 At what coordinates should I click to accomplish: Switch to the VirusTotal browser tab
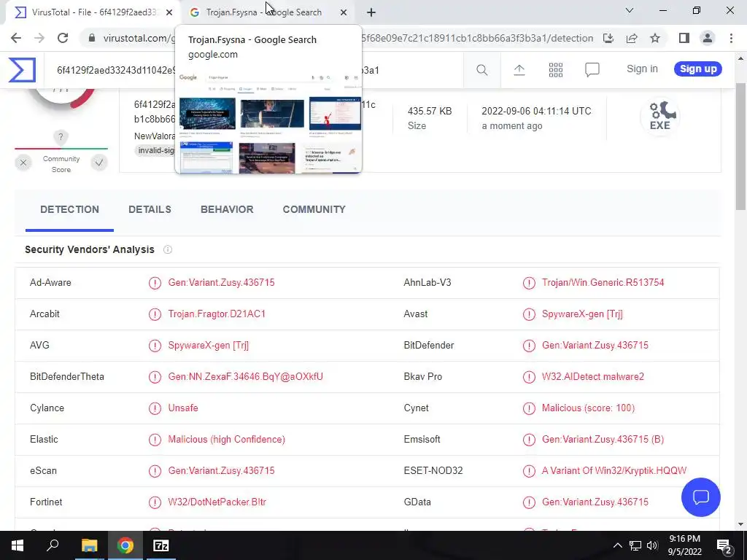[x=93, y=12]
